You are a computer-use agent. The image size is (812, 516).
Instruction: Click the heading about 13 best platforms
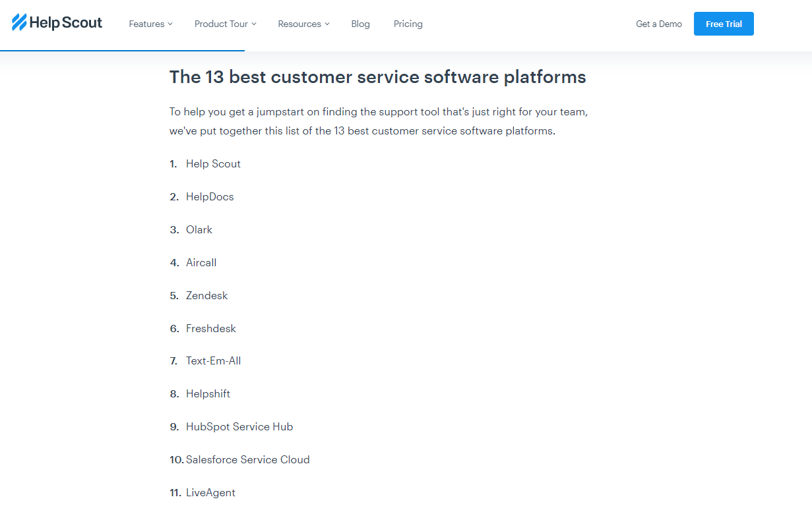tap(377, 77)
